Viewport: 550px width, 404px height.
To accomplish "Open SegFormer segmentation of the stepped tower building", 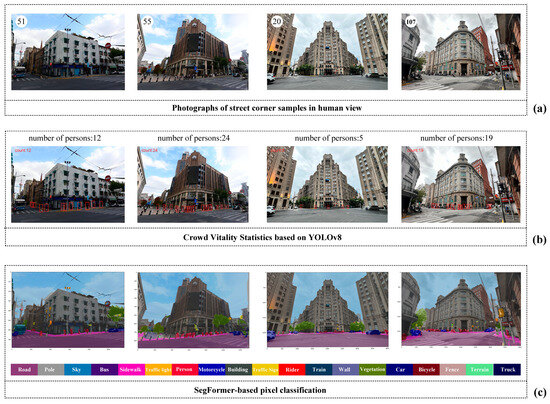I will pos(328,310).
